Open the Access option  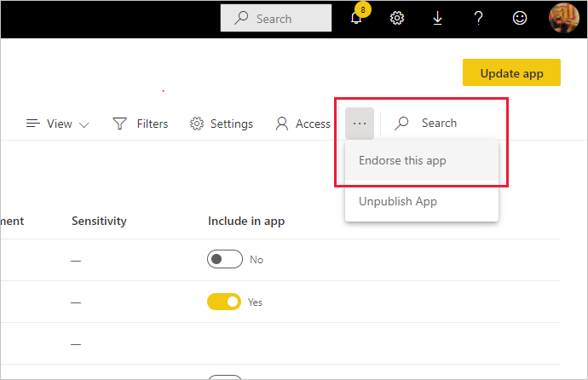point(303,124)
